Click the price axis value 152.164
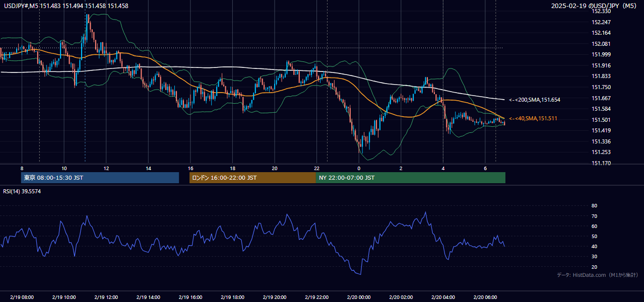 601,33
